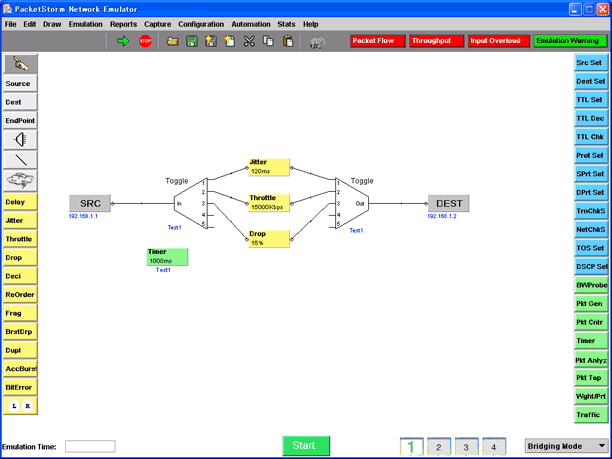Select the input Toggle switch element
612x459 pixels.
point(191,203)
